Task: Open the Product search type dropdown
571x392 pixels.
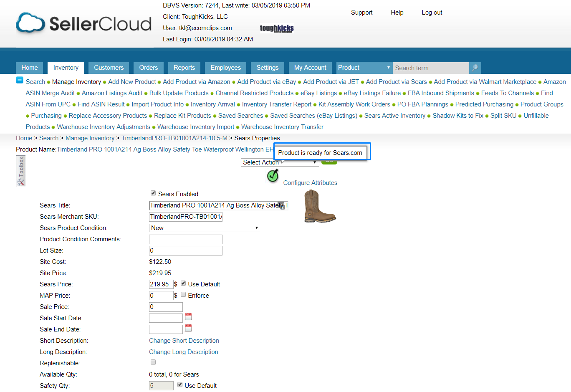Action: [x=364, y=68]
